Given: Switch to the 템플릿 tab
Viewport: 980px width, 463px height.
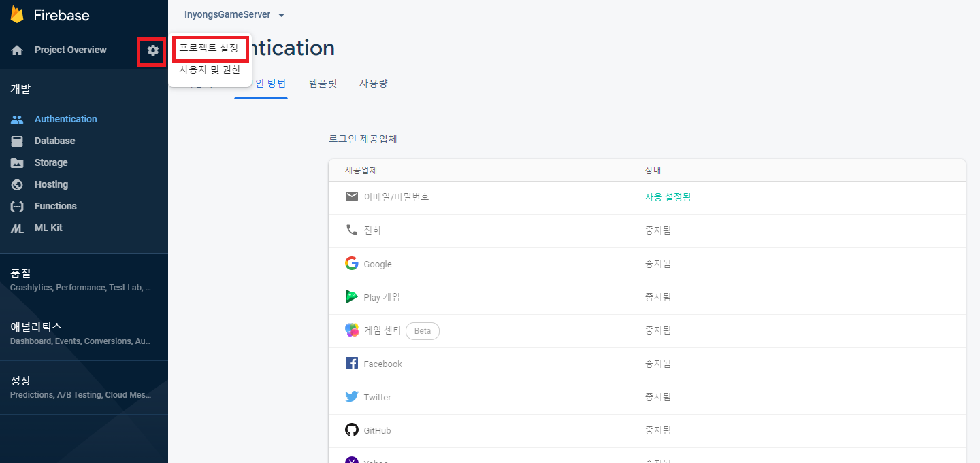Looking at the screenshot, I should pyautogui.click(x=323, y=84).
